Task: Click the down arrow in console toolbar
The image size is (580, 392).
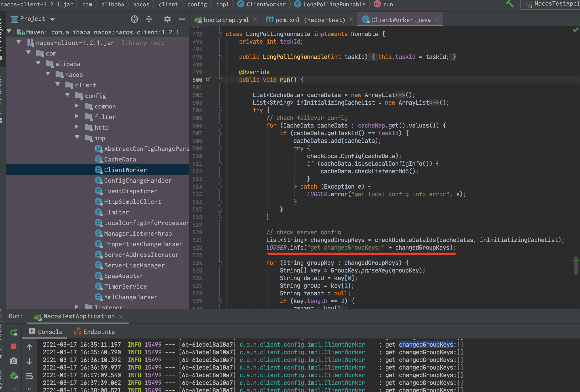Action: click(29, 361)
